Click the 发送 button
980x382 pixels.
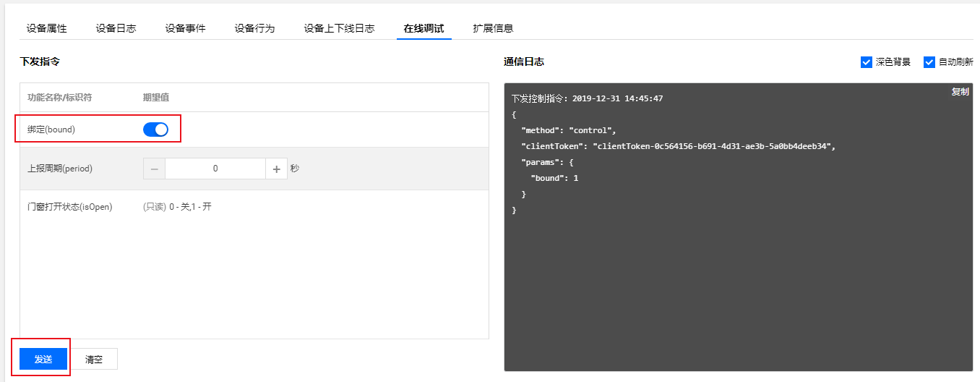click(x=43, y=359)
